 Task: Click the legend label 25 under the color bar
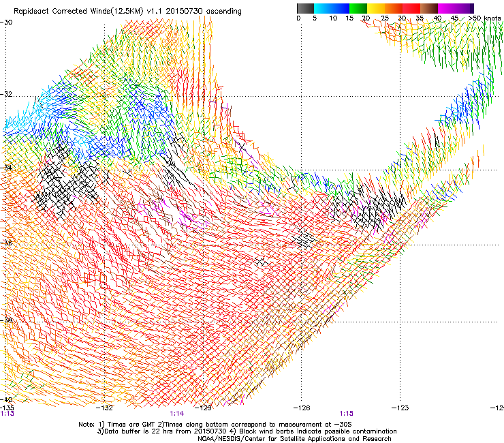(385, 18)
